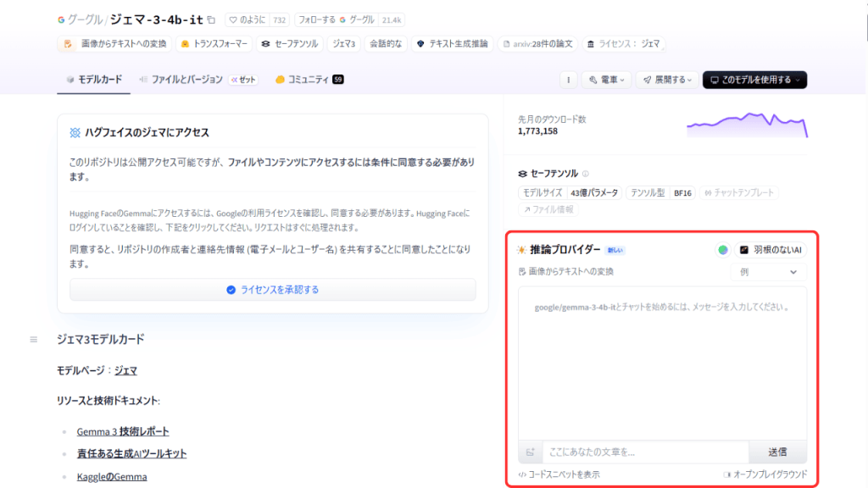Click the 会話的な tag
This screenshot has height=488, width=868.
click(386, 44)
